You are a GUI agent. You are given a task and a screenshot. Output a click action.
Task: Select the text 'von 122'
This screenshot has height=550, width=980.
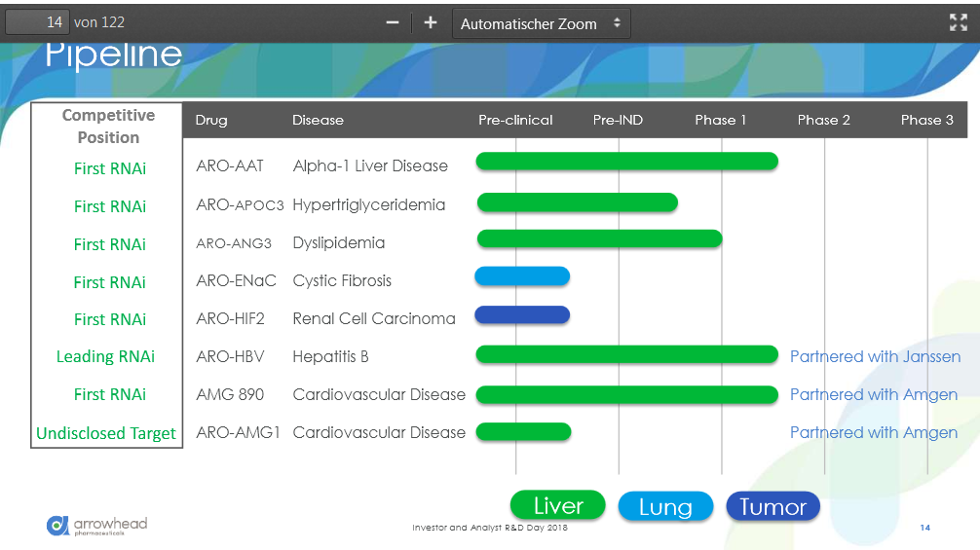(x=99, y=22)
